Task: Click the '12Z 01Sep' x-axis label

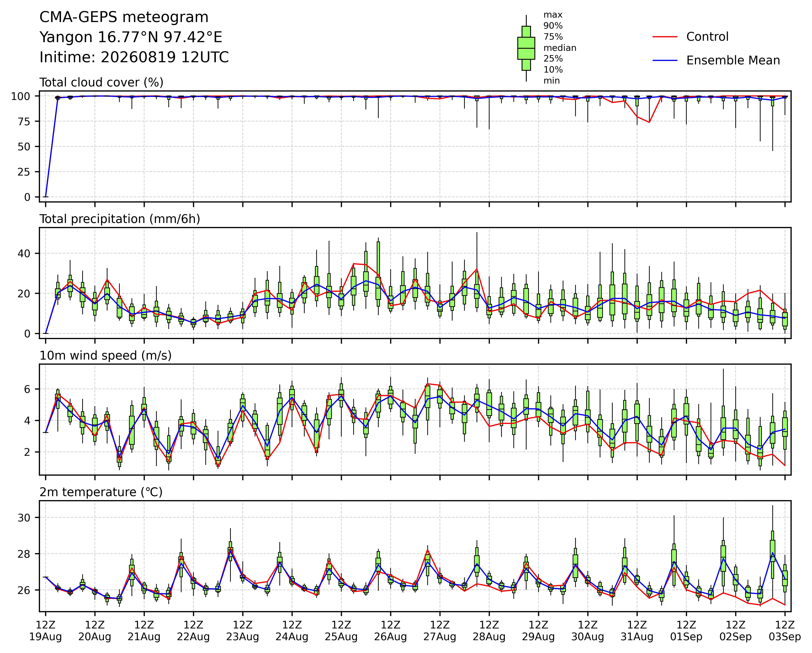Action: tap(686, 631)
